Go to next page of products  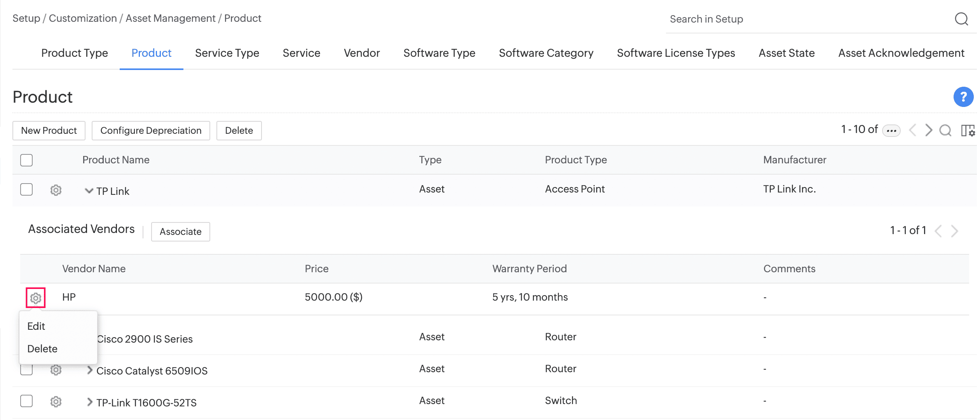[x=928, y=130]
